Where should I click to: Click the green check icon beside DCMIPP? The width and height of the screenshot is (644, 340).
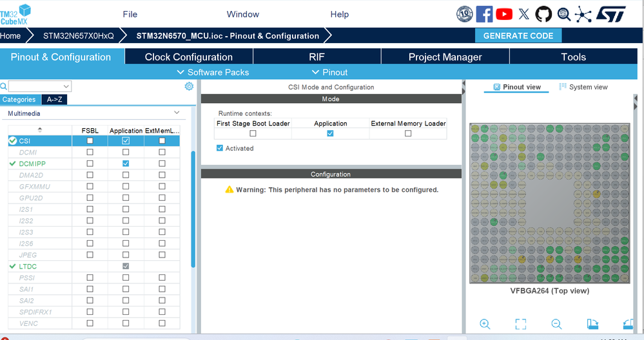[x=13, y=164]
